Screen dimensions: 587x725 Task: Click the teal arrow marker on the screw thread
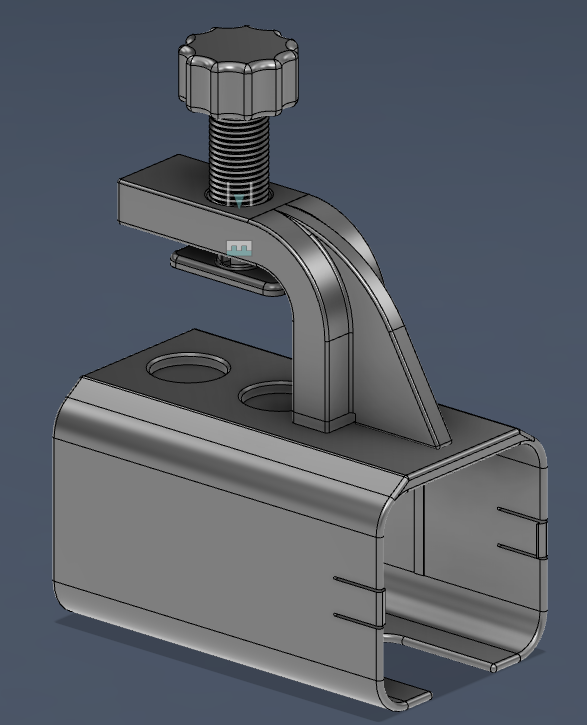[239, 202]
